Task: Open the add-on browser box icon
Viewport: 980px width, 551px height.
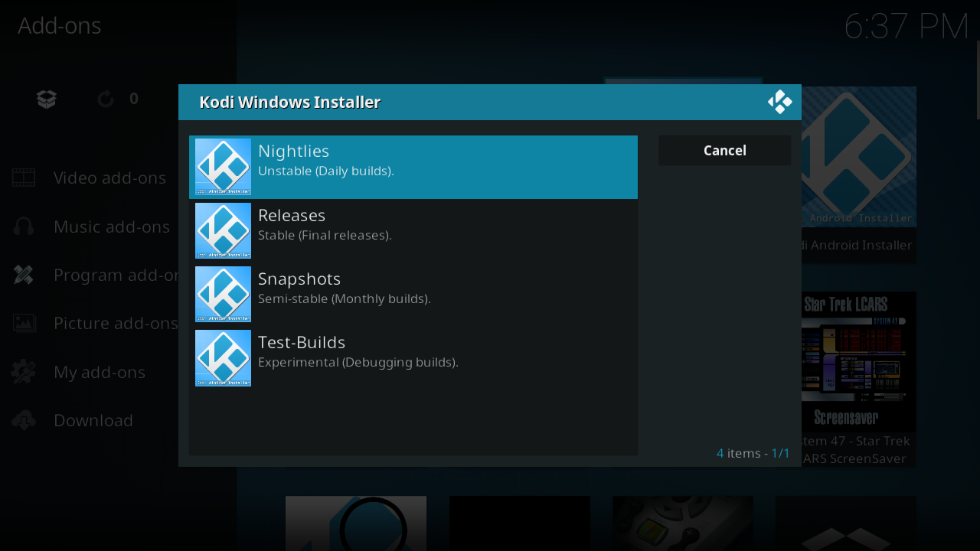Action: (x=47, y=99)
